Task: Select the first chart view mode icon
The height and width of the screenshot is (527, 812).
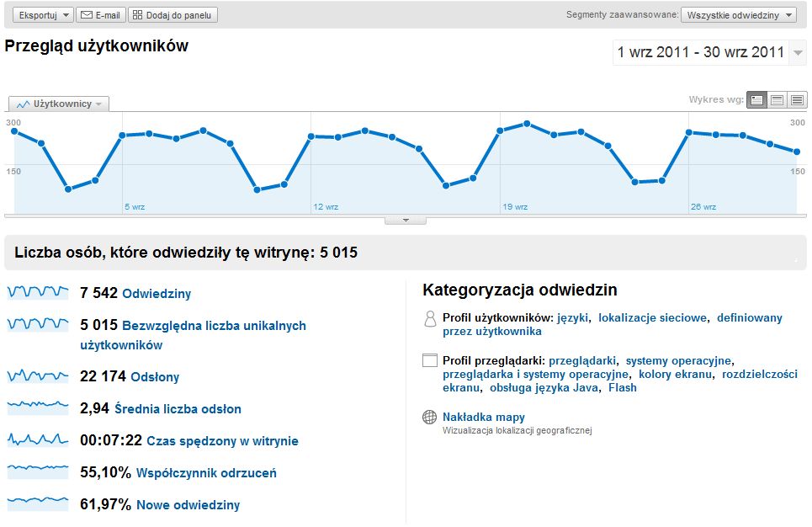Action: [756, 100]
